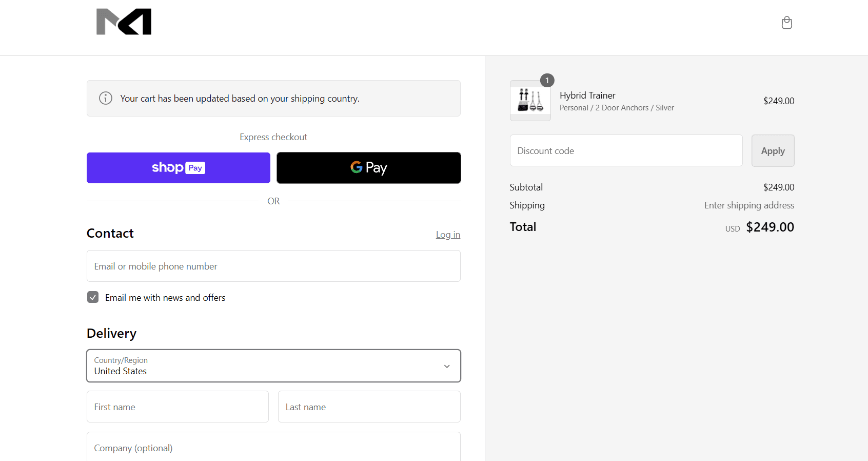Click the M1 store logo
This screenshot has width=868, height=461.
click(124, 22)
